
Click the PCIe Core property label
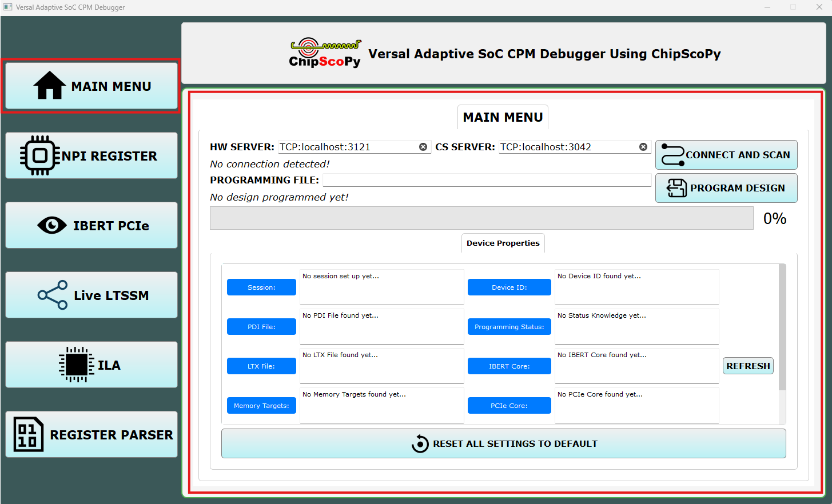[509, 405]
